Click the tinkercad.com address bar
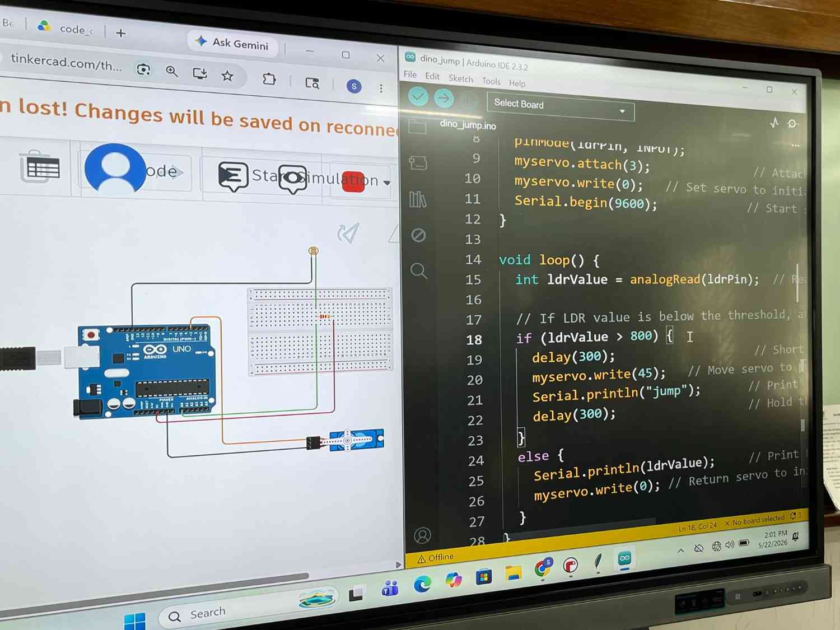Viewport: 840px width, 630px height. pos(66,62)
